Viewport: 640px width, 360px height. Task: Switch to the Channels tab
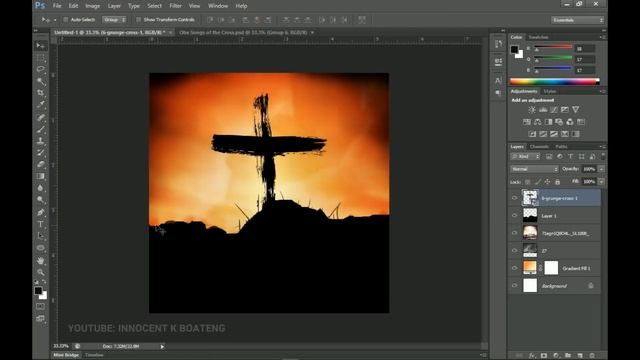click(x=539, y=147)
